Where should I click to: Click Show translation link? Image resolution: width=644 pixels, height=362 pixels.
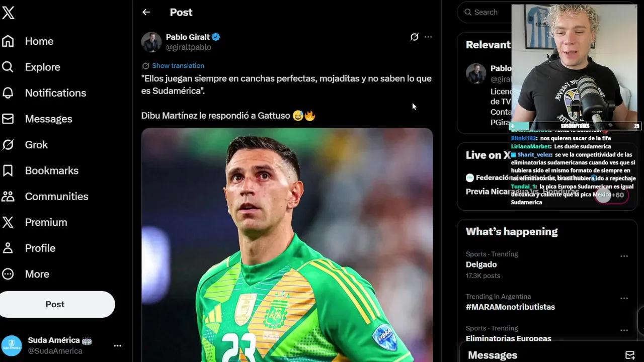[x=178, y=65]
